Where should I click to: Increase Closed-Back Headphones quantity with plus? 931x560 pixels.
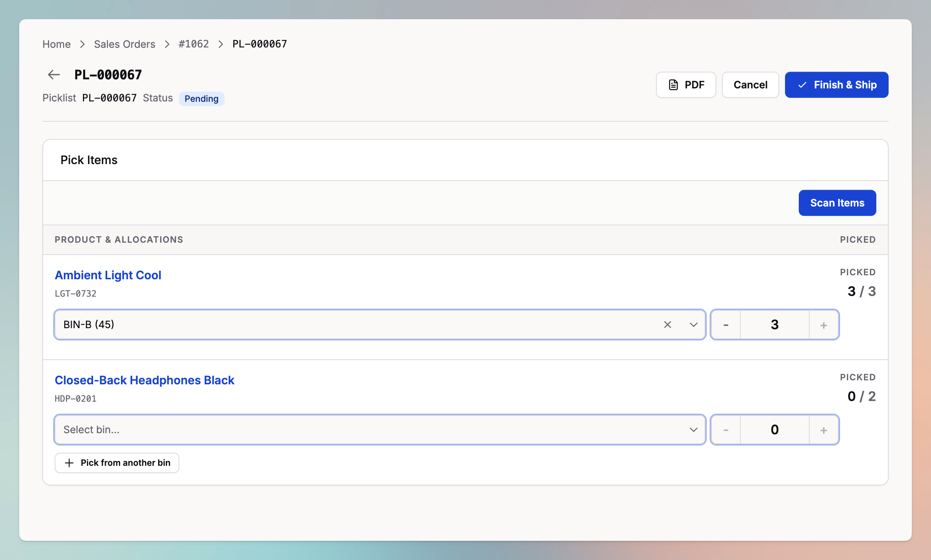(x=823, y=430)
